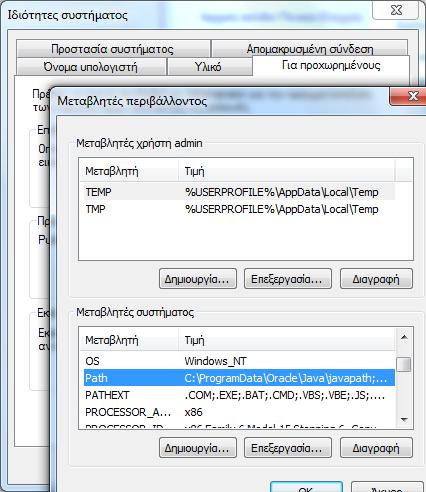The height and width of the screenshot is (492, 426).
Task: Switch to Απομακρυσμένη σύνδεση tab
Action: 310,49
